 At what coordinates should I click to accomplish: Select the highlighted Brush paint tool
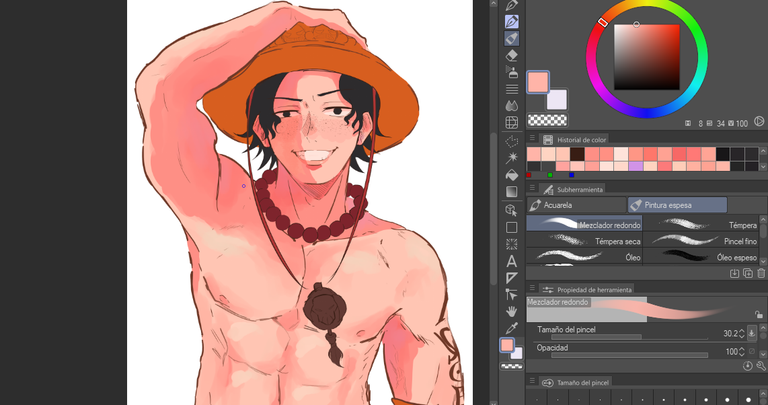click(x=512, y=38)
